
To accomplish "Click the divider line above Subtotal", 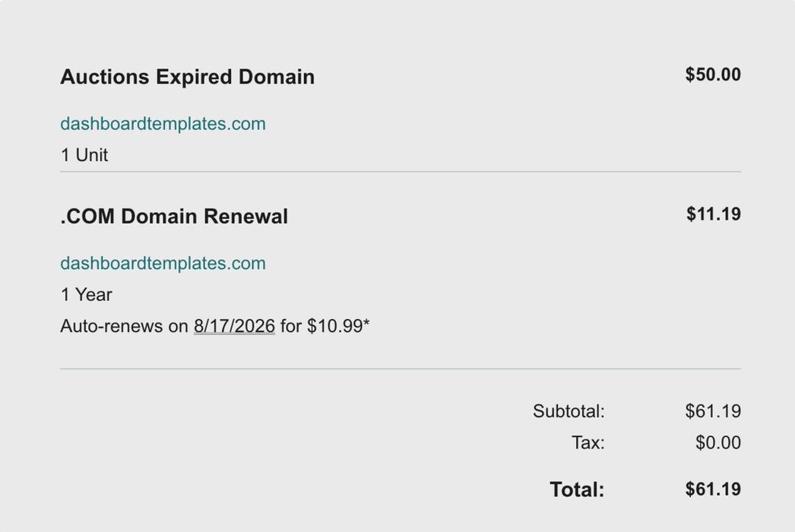I will tap(401, 369).
